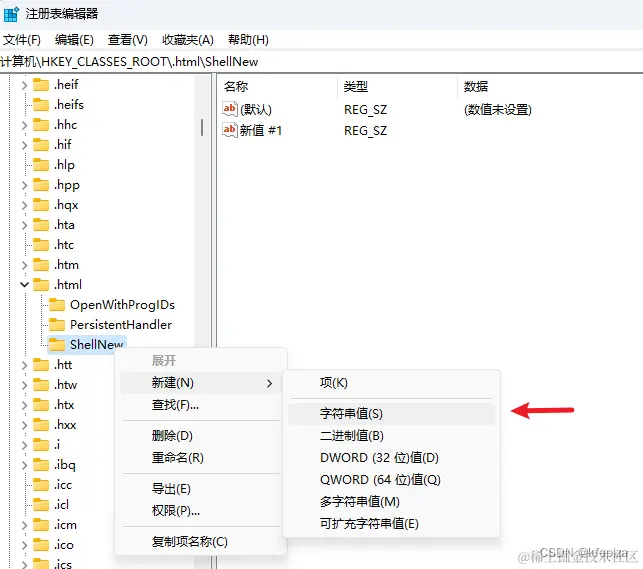Choose 查找(F)... in the context menu
This screenshot has width=643, height=569.
click(201, 405)
